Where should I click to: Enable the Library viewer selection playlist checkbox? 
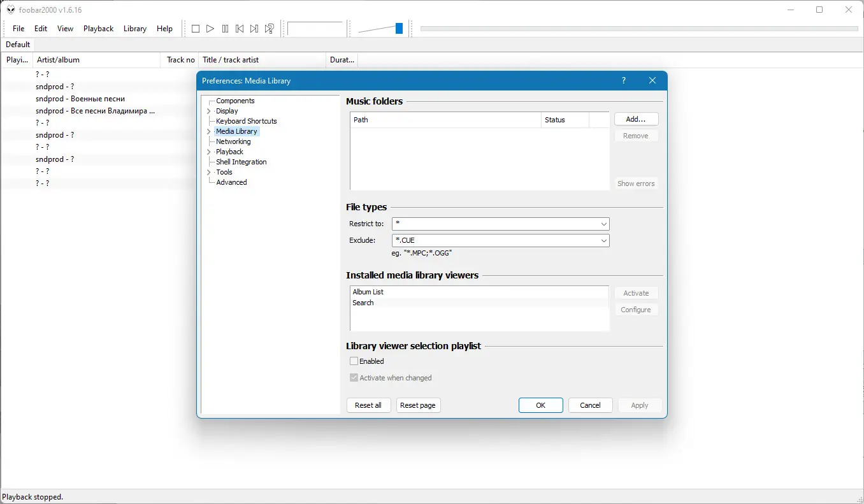[354, 361]
